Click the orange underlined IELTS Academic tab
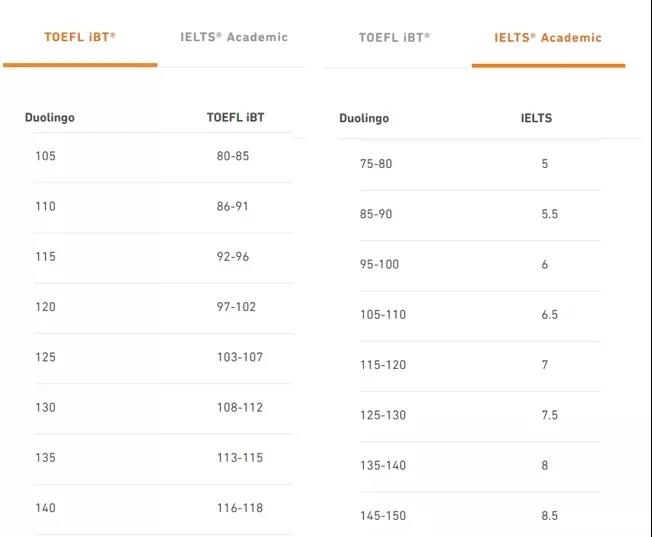 (x=548, y=38)
